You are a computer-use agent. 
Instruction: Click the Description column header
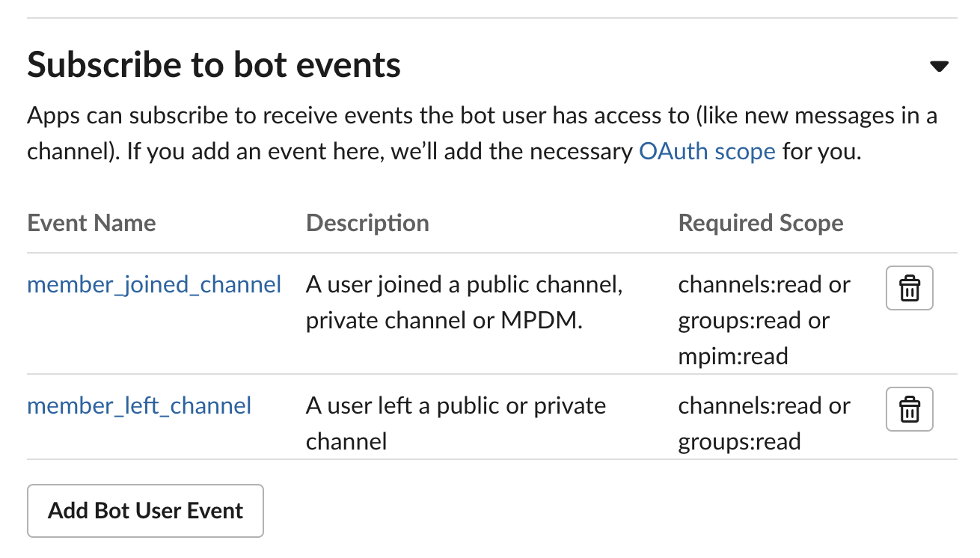(x=367, y=223)
